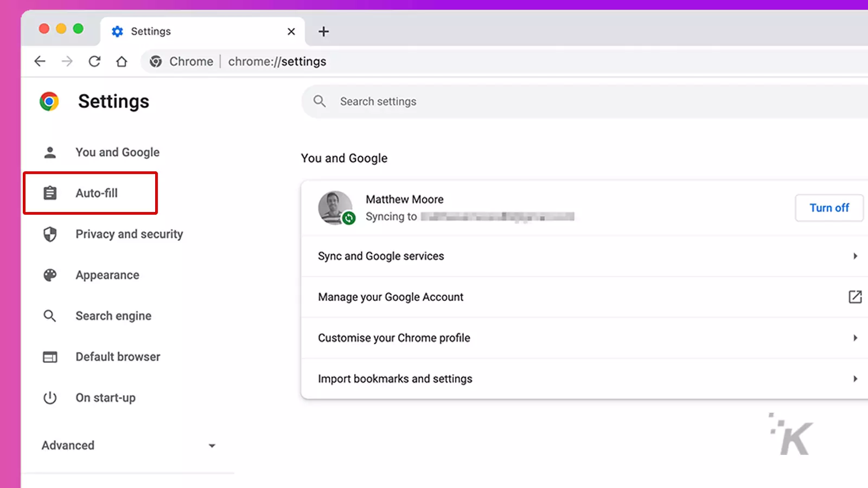Click the magnifier icon in search settings
Viewport: 868px width, 488px height.
[x=320, y=101]
